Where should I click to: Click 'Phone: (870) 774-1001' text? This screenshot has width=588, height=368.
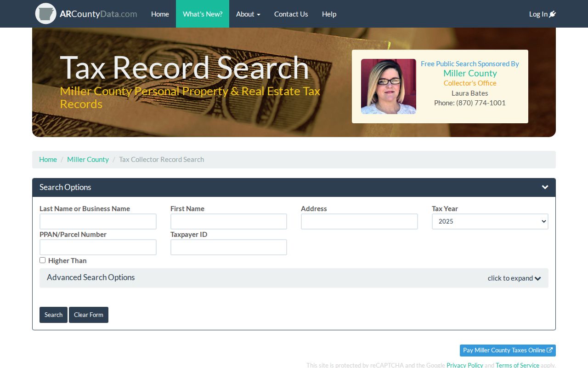tap(470, 103)
